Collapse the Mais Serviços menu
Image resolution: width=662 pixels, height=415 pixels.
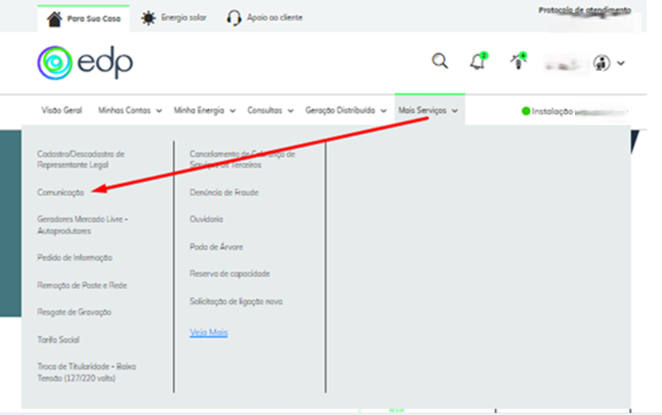click(428, 110)
